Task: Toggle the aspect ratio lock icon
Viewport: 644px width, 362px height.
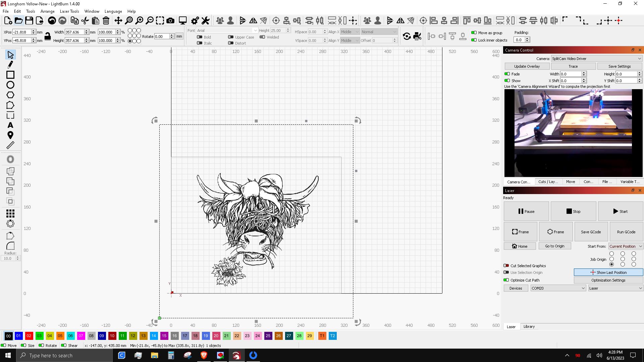Action: pos(48,36)
